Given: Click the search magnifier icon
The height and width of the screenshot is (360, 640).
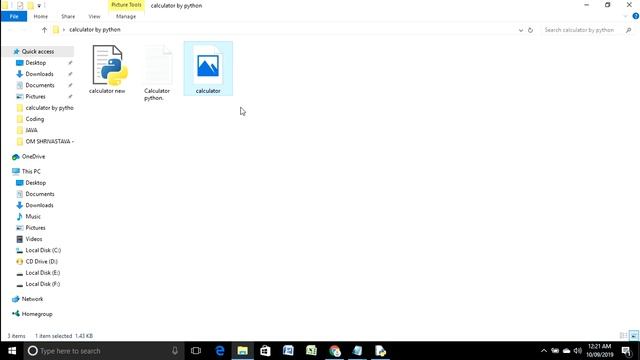Looking at the screenshot, I should tap(628, 30).
